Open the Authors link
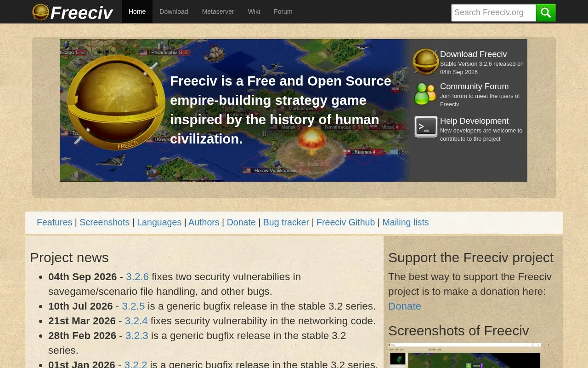The width and height of the screenshot is (588, 368). (204, 222)
